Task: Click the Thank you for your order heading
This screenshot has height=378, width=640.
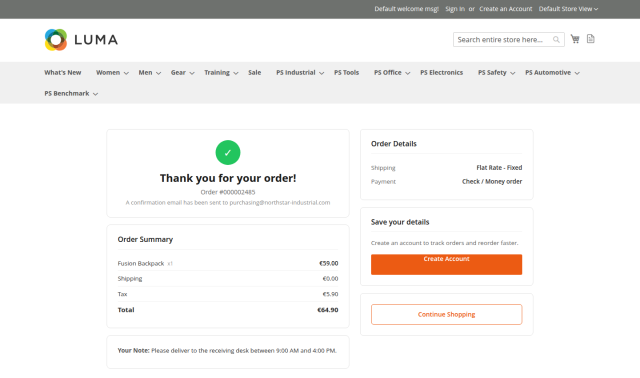Action: coord(228,178)
